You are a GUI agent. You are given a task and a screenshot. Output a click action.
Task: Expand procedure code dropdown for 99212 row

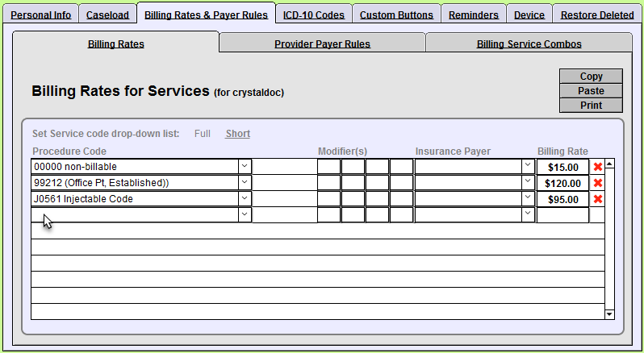point(245,183)
